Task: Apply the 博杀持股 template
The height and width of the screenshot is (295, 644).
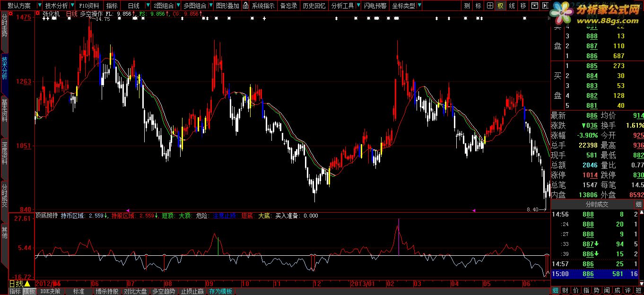Action: [x=107, y=291]
